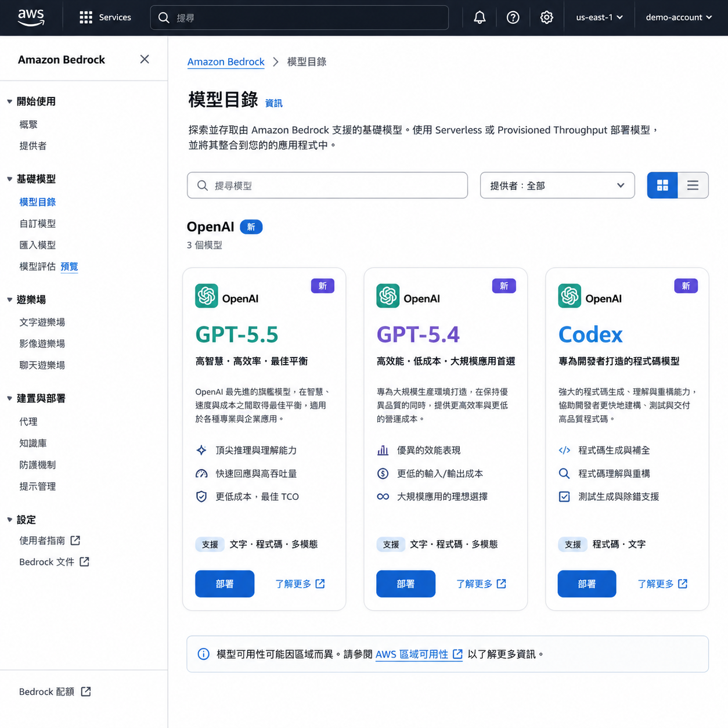The image size is (728, 728).
Task: Open the Services grid menu
Action: point(104,17)
